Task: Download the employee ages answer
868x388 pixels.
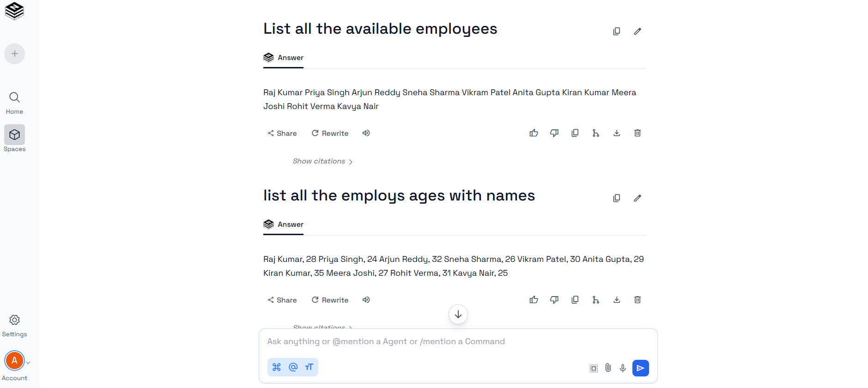Action: pos(617,300)
